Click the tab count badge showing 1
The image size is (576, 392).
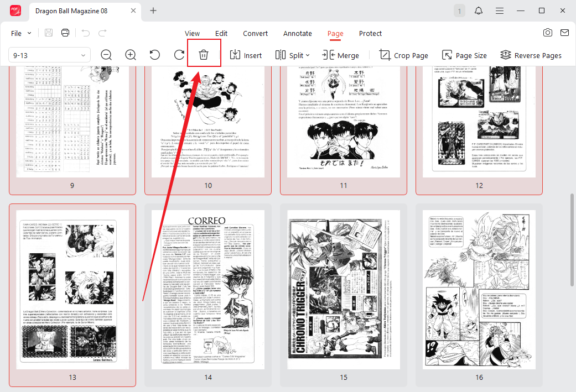pyautogui.click(x=459, y=11)
